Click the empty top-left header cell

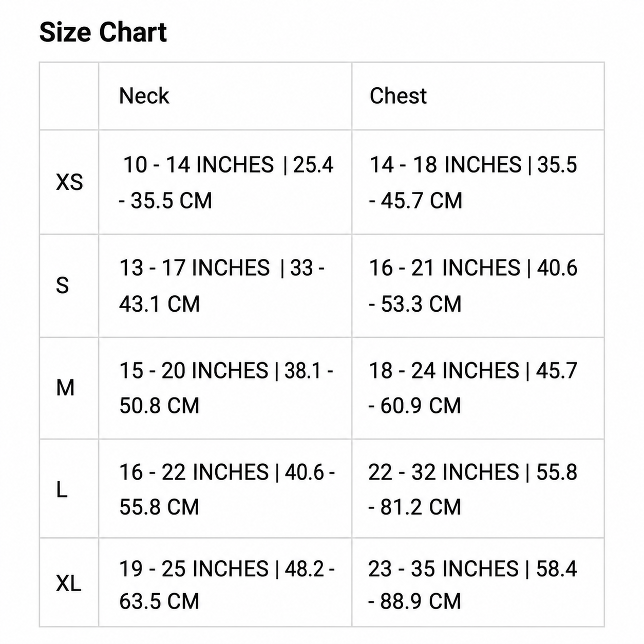click(x=69, y=96)
